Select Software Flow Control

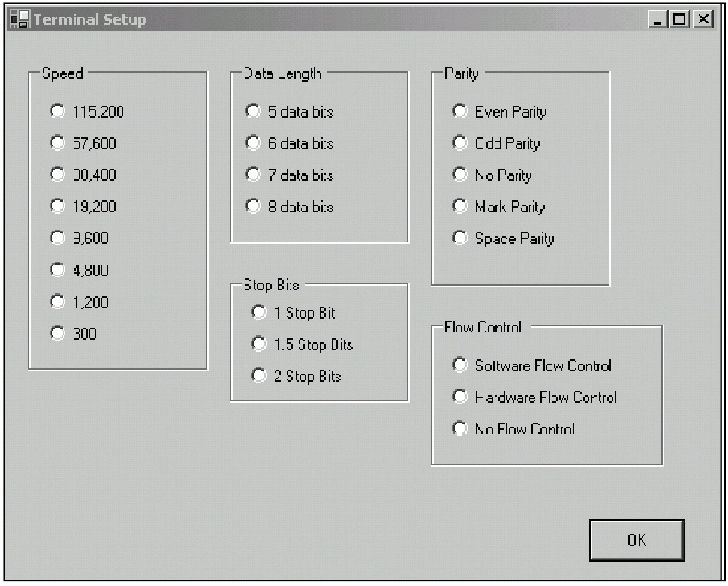coord(460,366)
